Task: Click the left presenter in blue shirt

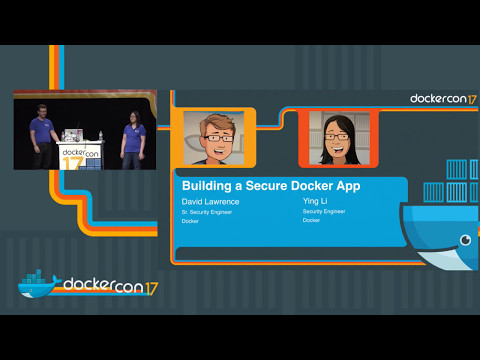Action: [x=42, y=136]
